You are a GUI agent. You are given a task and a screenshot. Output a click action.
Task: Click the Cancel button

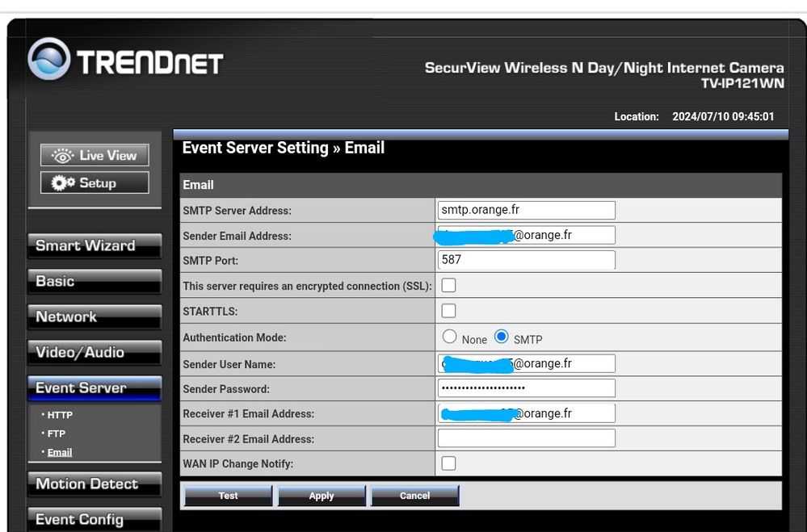(415, 496)
